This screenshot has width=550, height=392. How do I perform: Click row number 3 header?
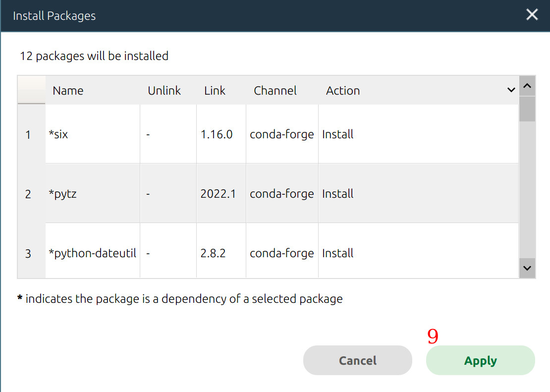28,253
